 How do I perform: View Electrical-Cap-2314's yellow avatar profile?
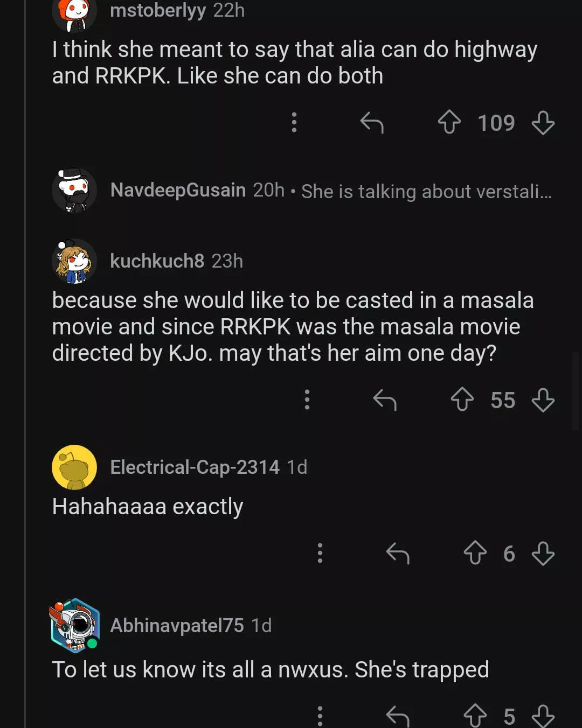point(74,467)
